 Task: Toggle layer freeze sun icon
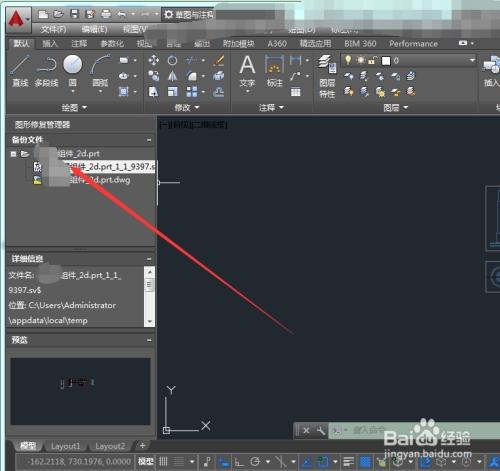pyautogui.click(x=360, y=60)
